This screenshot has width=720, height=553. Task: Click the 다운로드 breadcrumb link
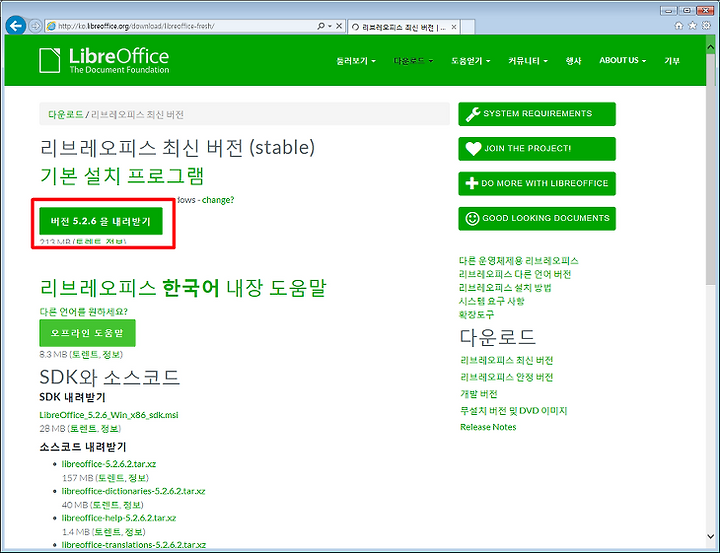[x=66, y=114]
